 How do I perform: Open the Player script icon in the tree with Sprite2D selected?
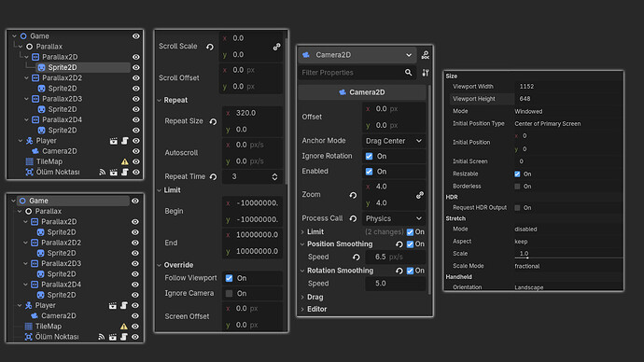tap(125, 141)
